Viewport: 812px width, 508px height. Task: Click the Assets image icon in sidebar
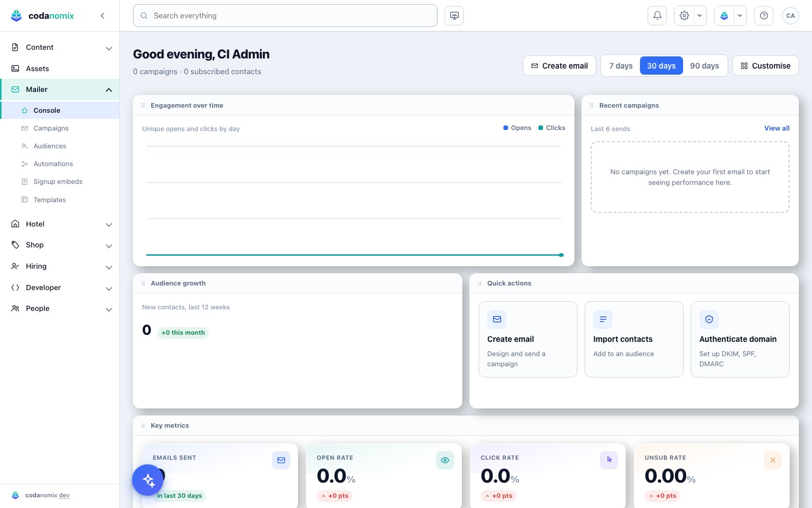coord(15,69)
